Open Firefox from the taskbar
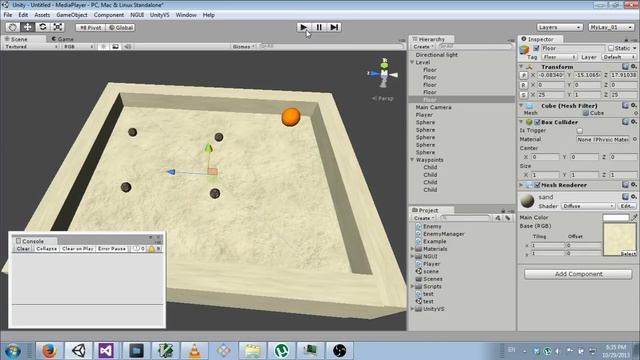 tap(49, 351)
